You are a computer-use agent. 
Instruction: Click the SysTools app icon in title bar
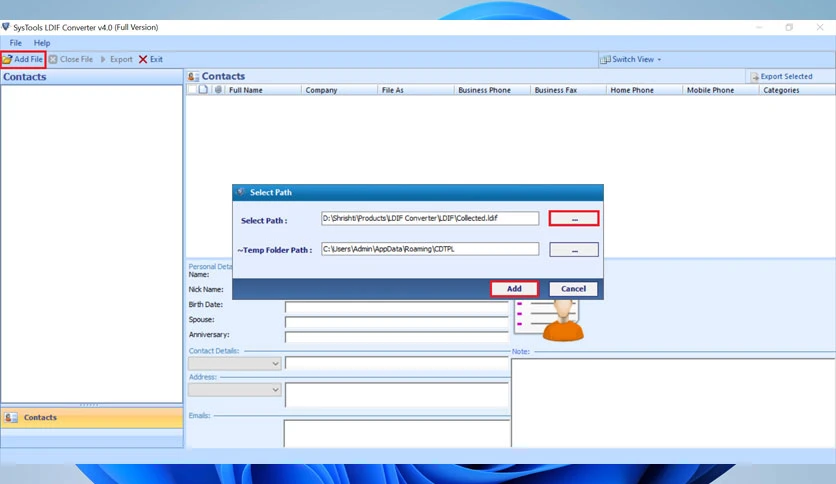6,27
